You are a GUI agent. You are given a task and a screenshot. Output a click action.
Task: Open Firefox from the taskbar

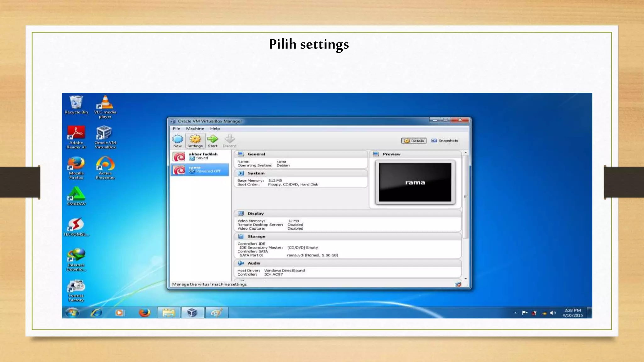144,313
